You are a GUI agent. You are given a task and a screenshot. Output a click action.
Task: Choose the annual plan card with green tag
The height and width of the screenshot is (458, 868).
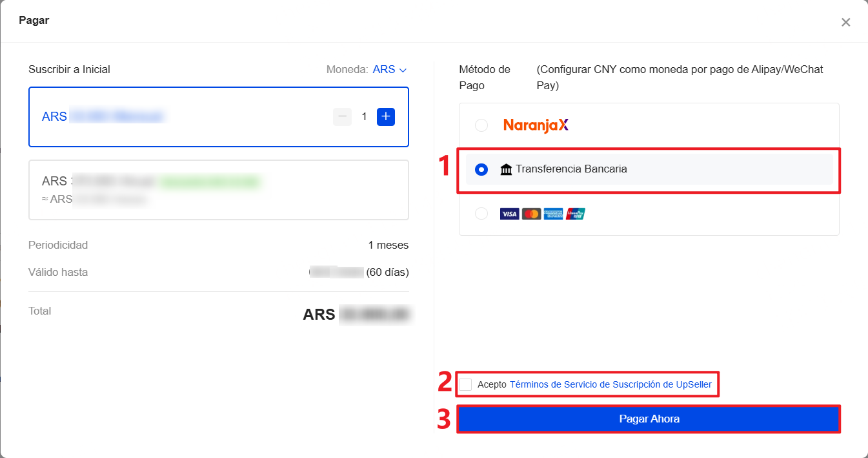coord(218,190)
